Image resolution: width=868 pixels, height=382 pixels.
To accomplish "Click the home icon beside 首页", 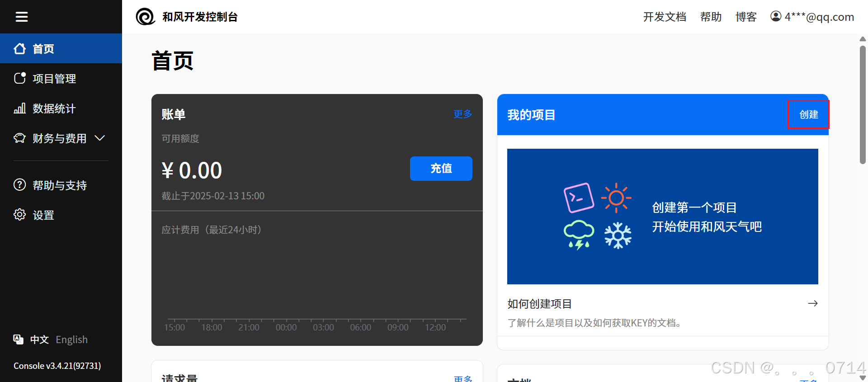I will tap(19, 48).
